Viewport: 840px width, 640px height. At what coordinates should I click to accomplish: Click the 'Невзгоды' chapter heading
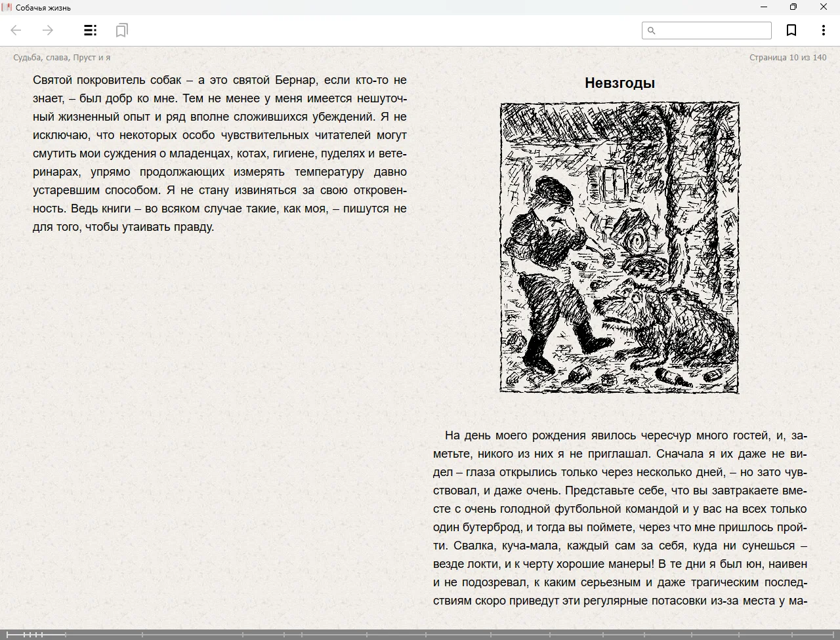pyautogui.click(x=619, y=83)
